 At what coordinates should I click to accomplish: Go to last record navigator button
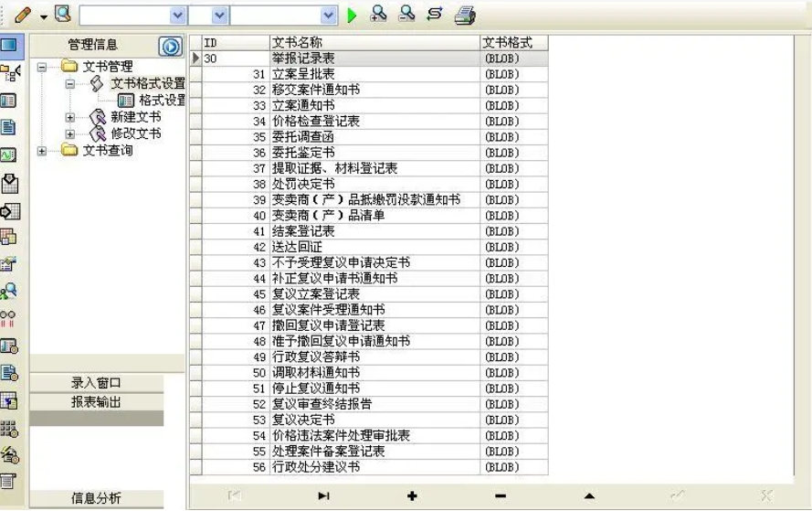[x=323, y=496]
